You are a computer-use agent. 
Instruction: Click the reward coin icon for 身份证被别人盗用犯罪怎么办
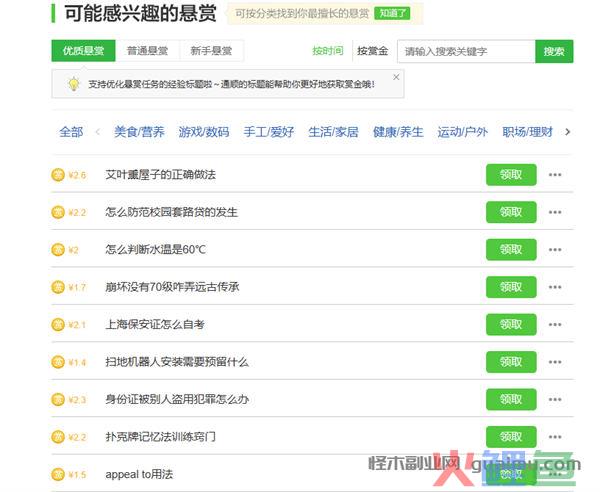pyautogui.click(x=58, y=399)
